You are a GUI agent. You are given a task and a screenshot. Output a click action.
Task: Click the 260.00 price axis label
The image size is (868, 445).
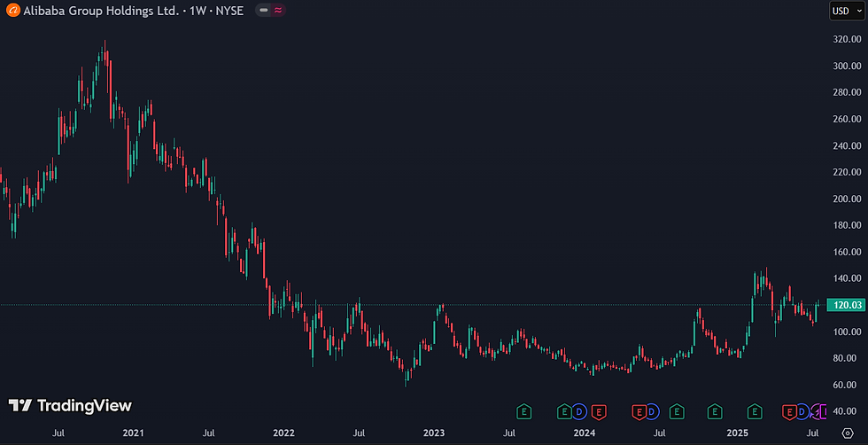coord(849,119)
